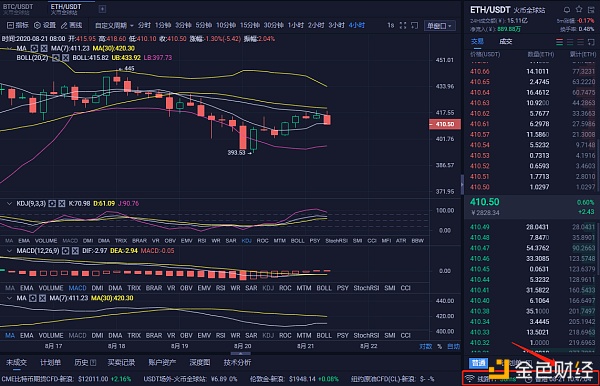Open the 成交 trades tab

[x=505, y=42]
